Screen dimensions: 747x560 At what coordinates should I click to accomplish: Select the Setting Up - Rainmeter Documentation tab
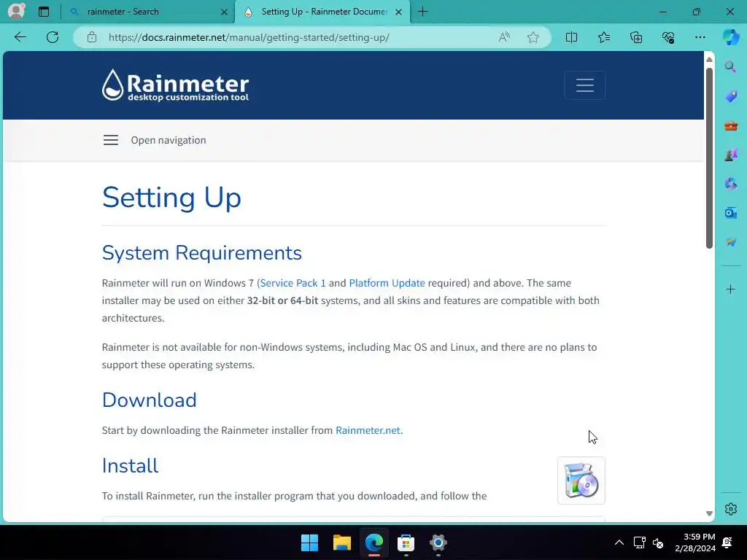324,12
